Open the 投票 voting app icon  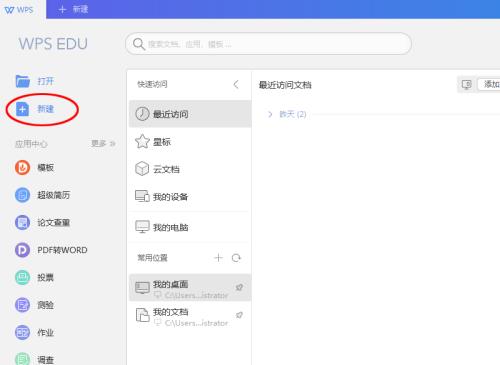point(22,277)
